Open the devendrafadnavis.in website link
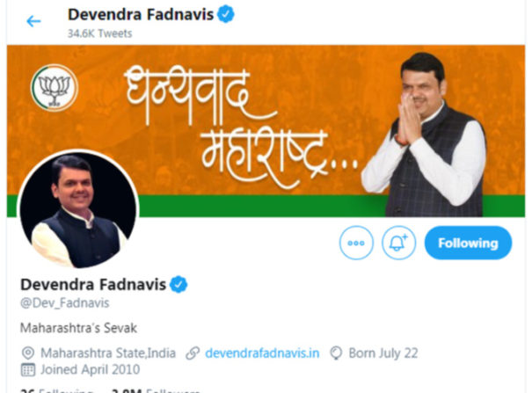 [262, 353]
